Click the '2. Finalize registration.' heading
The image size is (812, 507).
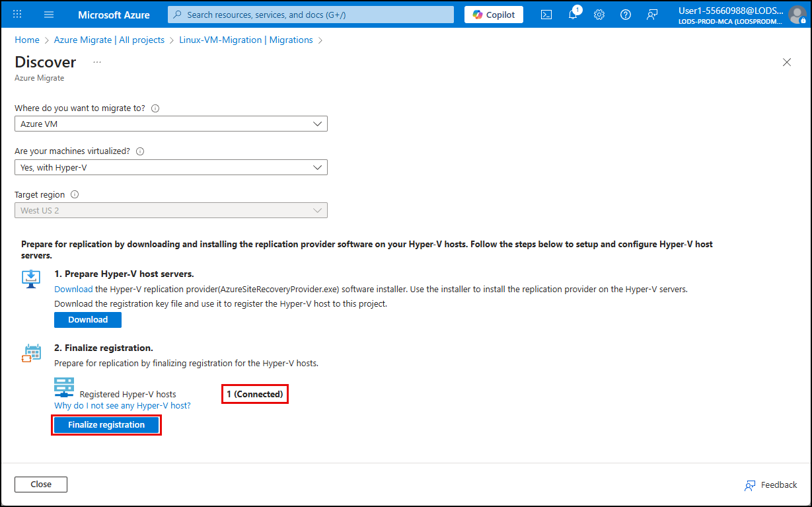[x=104, y=348]
